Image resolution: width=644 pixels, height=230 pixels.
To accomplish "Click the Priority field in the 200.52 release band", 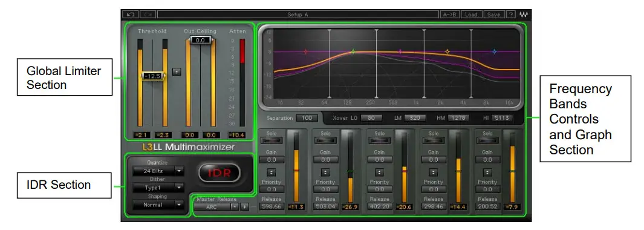I will coord(487,189).
